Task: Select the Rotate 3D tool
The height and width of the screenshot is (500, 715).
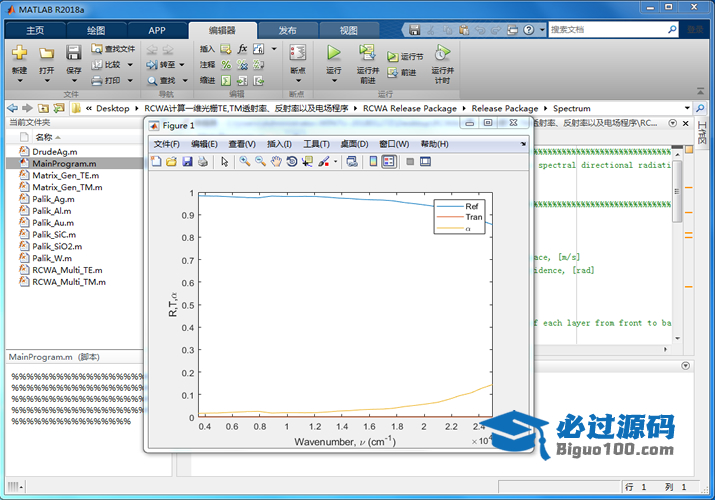Action: [x=292, y=161]
